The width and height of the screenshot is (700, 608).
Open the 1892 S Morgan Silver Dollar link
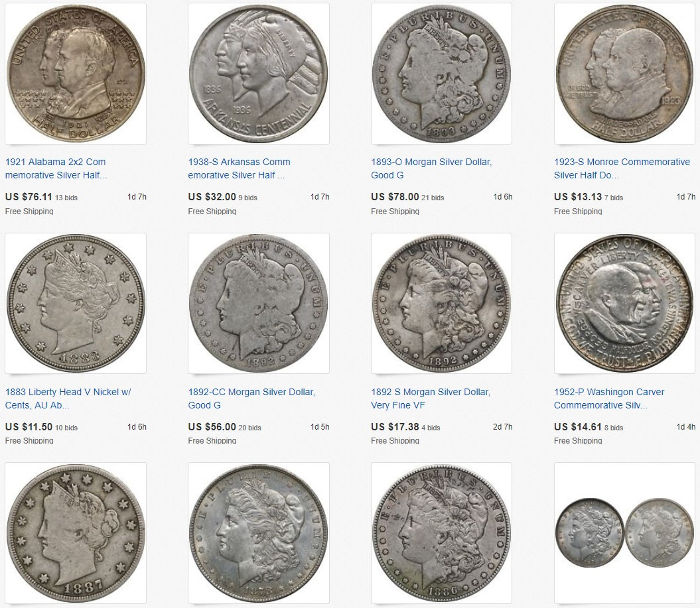point(431,398)
